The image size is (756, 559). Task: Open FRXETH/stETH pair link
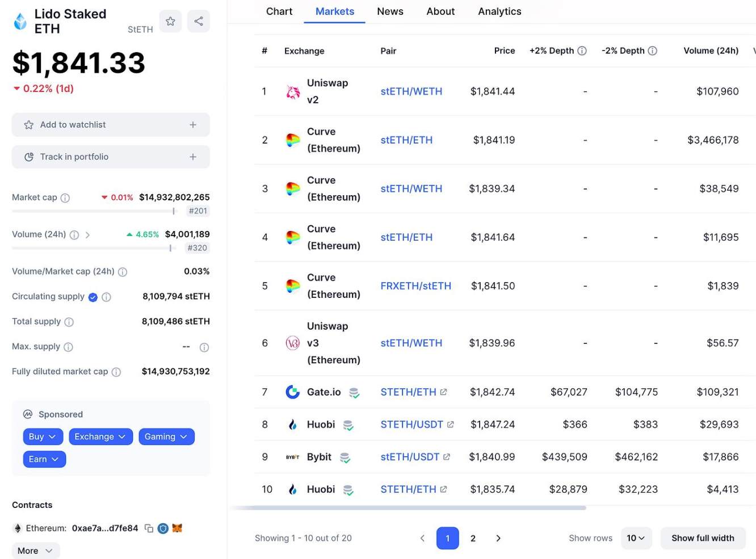(x=415, y=286)
